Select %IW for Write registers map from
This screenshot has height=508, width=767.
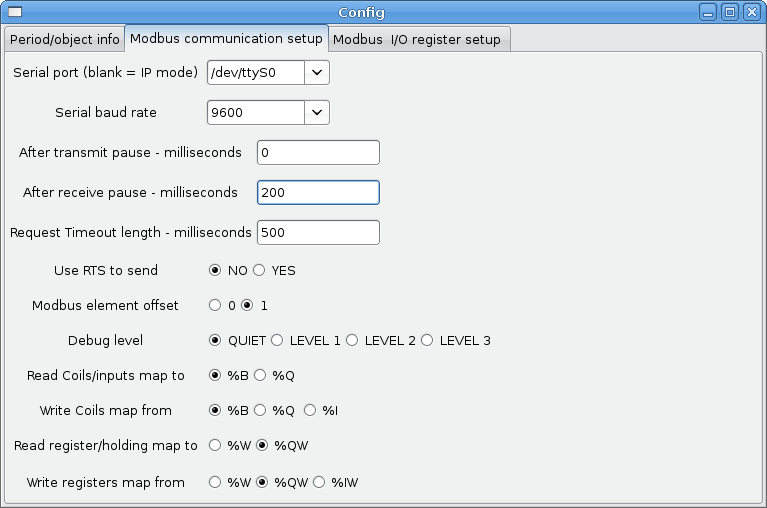[x=320, y=482]
